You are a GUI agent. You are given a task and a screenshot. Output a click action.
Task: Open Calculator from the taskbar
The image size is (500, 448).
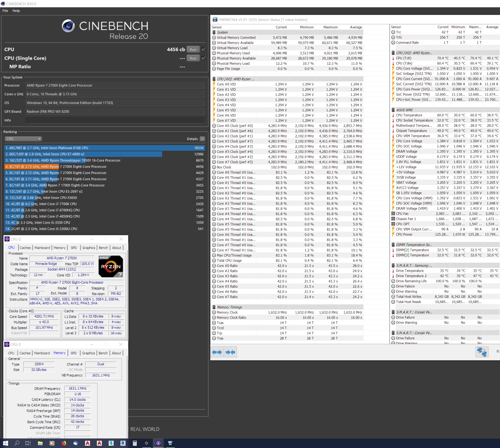[x=135, y=443]
